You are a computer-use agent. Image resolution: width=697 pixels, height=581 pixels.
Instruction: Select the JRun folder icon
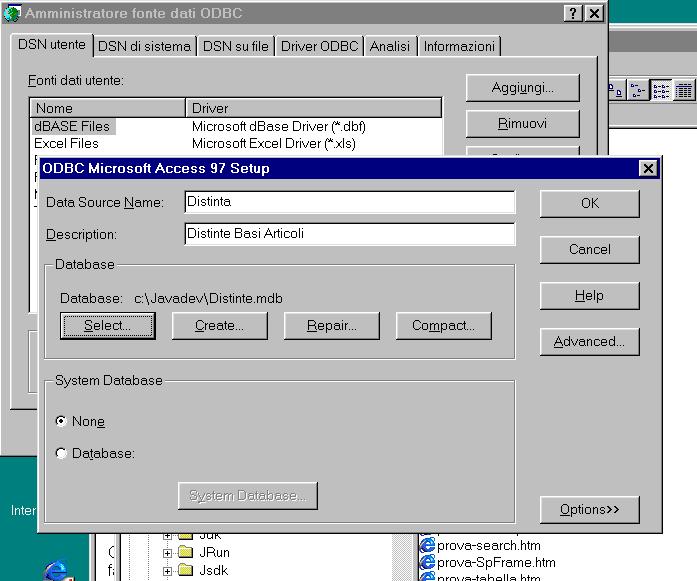[x=185, y=553]
